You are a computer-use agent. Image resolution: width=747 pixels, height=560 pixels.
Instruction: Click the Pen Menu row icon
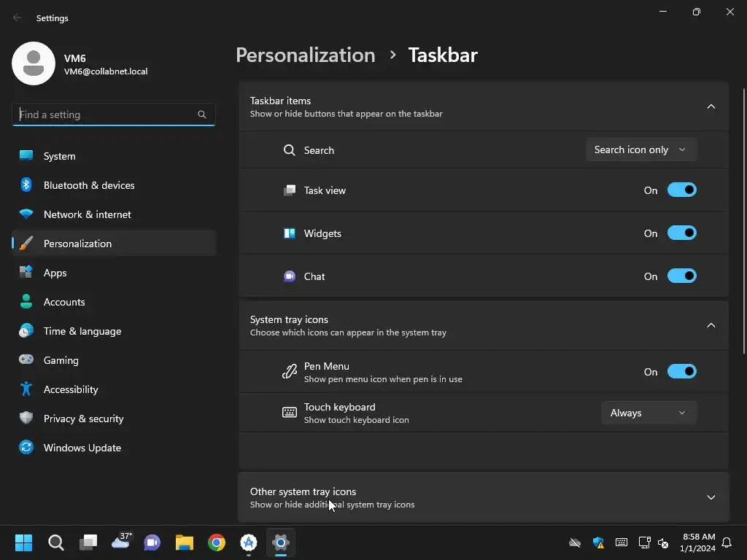point(289,371)
